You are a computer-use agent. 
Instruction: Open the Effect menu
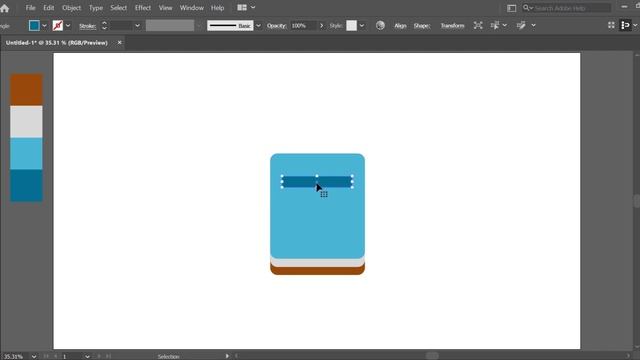(143, 8)
